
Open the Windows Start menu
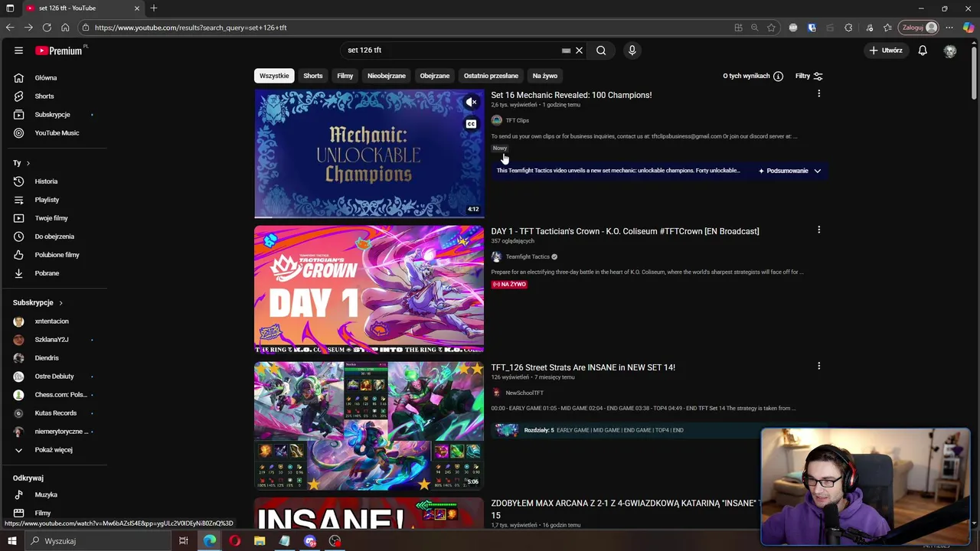(11, 541)
